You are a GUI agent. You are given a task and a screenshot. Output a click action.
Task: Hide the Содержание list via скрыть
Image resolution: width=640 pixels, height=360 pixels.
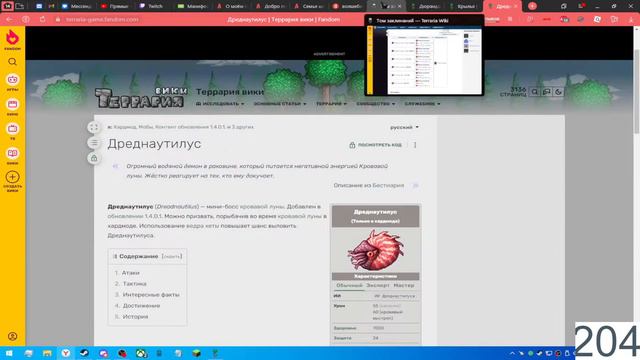tap(172, 256)
